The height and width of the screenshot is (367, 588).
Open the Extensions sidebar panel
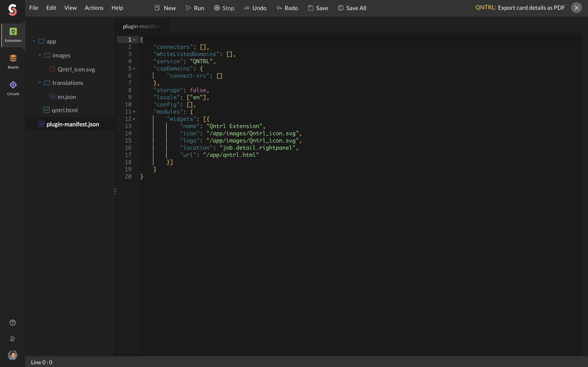click(13, 35)
